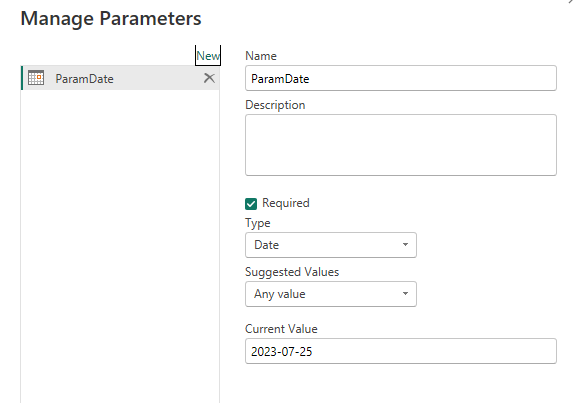The height and width of the screenshot is (403, 575).
Task: Delete ParamDate using its X icon
Action: coord(209,78)
